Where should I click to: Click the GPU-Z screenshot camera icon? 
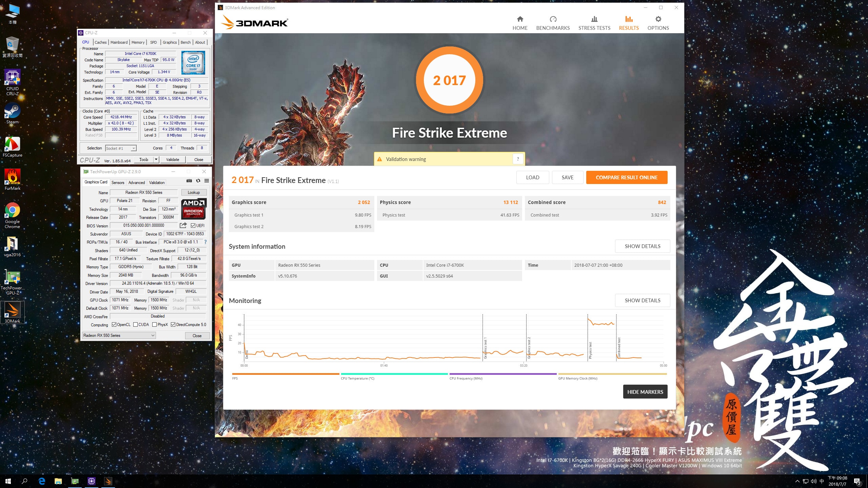[189, 181]
